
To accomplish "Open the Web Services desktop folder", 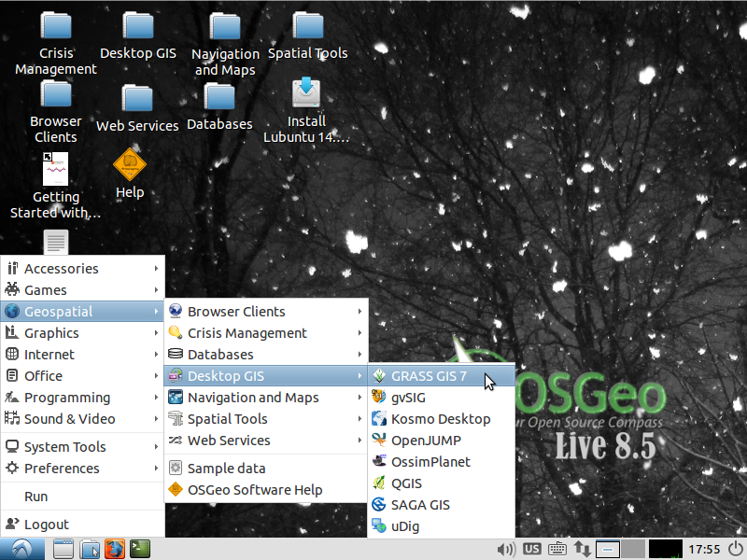I will 137,99.
